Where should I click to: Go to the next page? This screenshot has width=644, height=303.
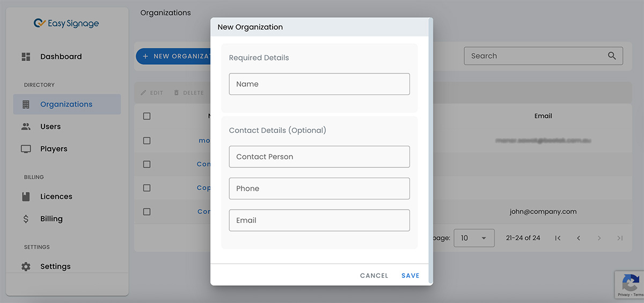pyautogui.click(x=599, y=238)
